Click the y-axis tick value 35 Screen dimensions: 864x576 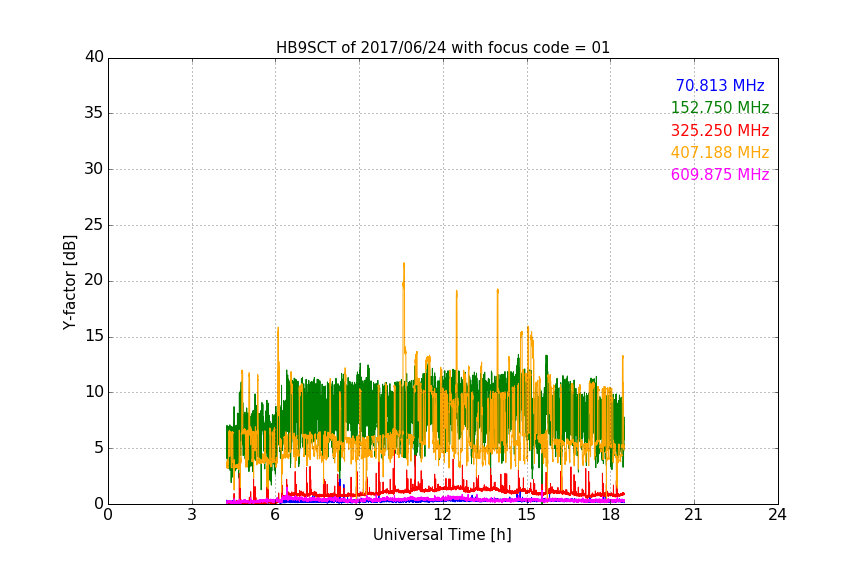tap(94, 113)
